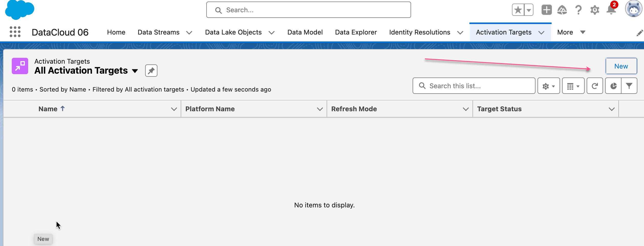Open the user profile avatar
The width and height of the screenshot is (644, 246).
pos(634,9)
